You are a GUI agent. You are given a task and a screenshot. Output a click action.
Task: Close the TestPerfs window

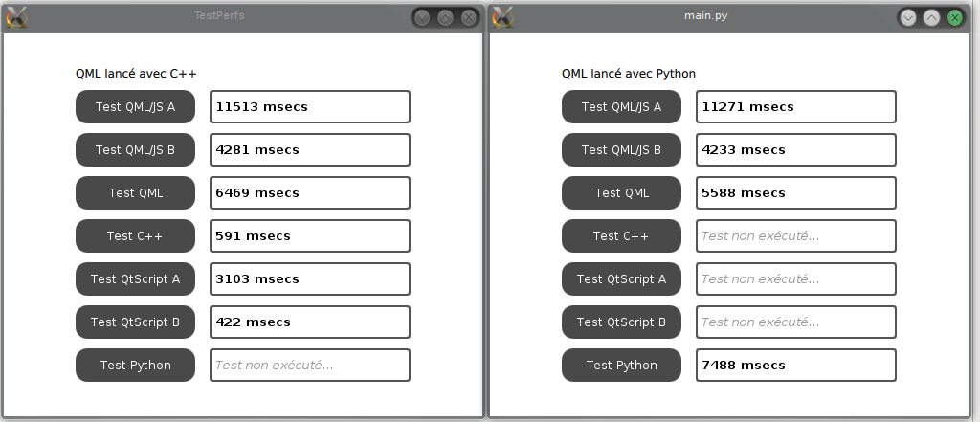pos(468,17)
